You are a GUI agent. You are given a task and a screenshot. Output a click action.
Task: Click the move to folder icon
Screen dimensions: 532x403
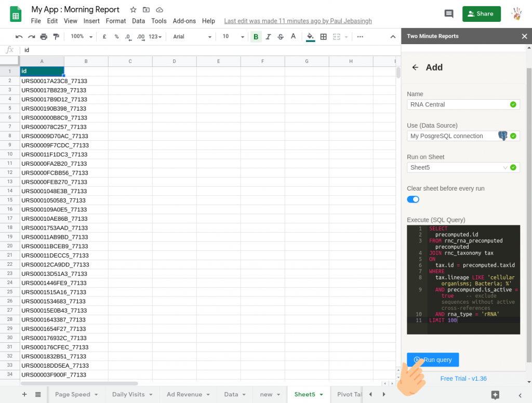[146, 10]
